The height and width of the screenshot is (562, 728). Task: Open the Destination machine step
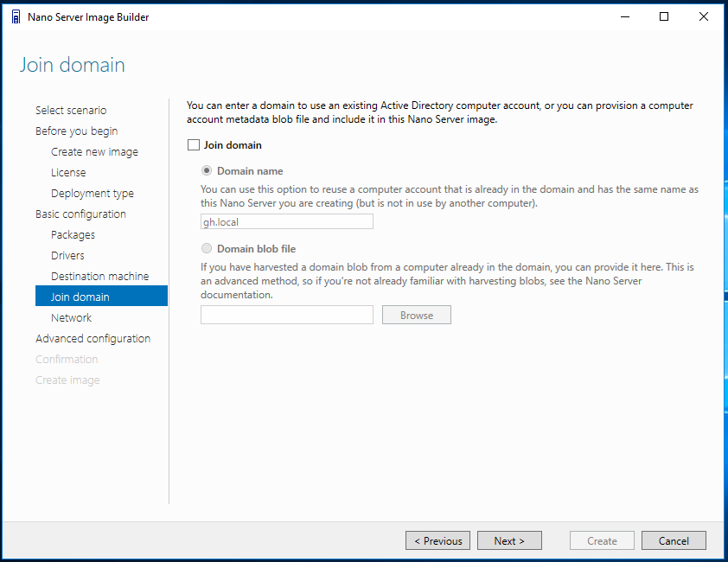[99, 277]
